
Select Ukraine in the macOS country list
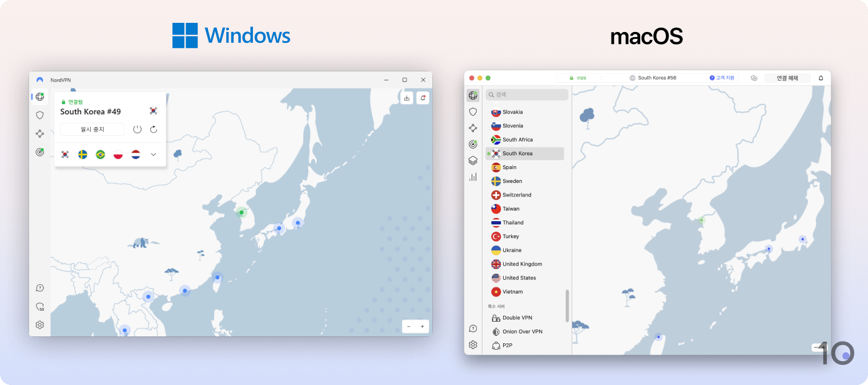[x=525, y=250]
